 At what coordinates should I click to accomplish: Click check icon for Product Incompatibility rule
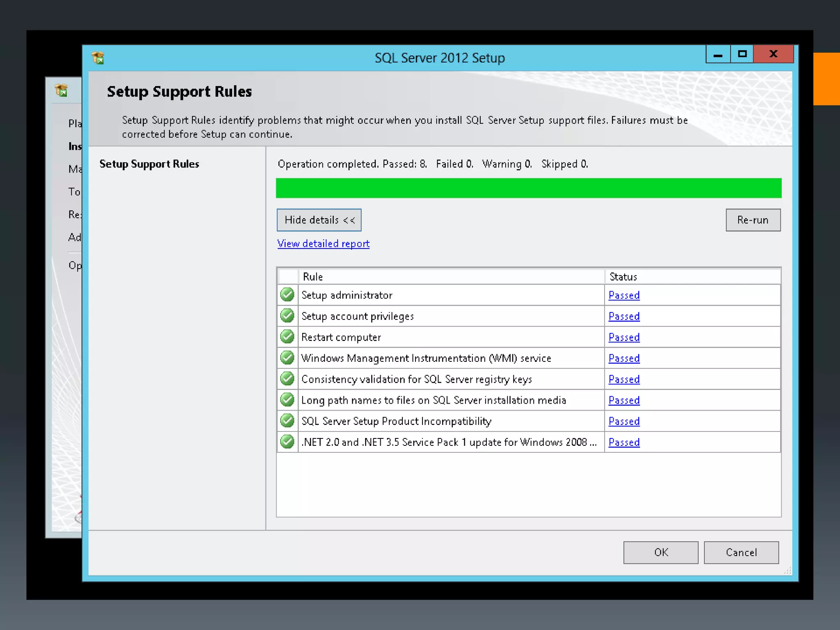[287, 421]
